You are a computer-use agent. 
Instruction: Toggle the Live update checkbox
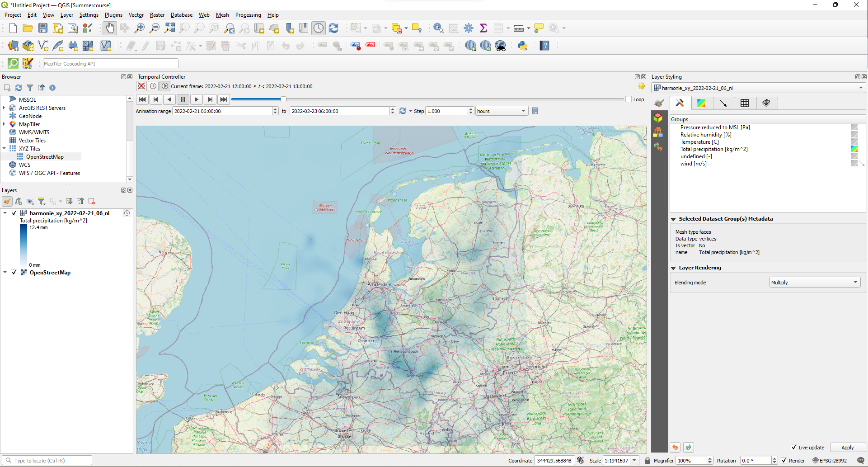click(x=794, y=448)
